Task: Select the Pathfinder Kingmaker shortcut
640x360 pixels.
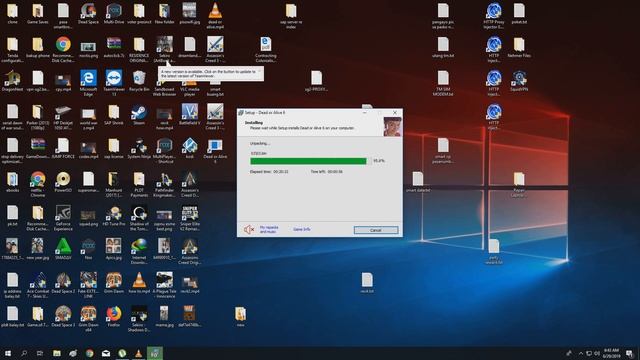Action: coord(164,184)
